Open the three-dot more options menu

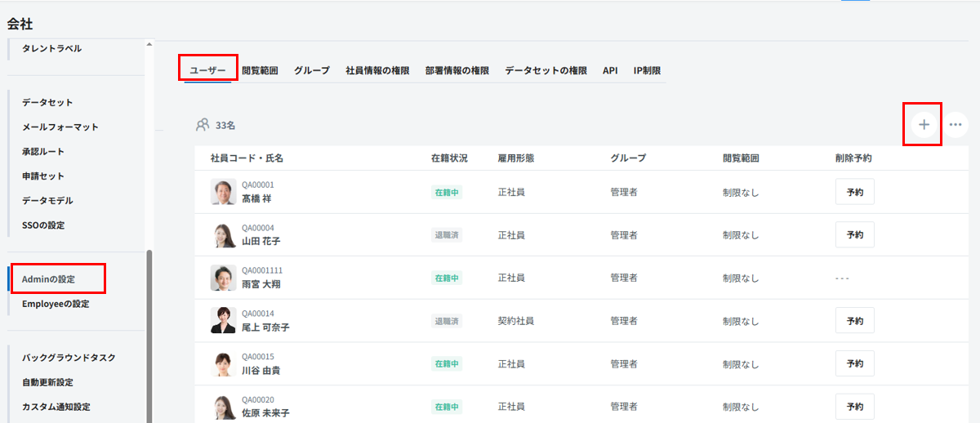click(x=955, y=125)
